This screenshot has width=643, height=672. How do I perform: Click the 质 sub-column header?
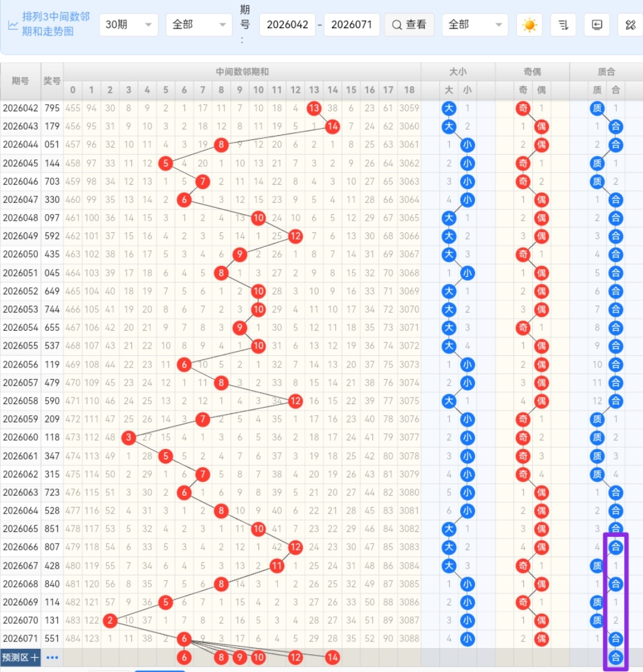(x=597, y=90)
